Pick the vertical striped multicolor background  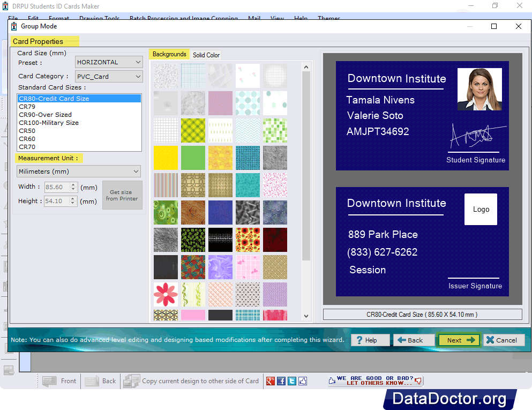(166, 185)
